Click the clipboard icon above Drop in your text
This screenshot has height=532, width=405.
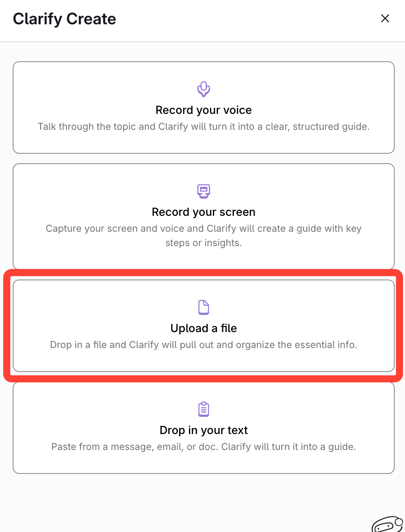click(x=204, y=409)
